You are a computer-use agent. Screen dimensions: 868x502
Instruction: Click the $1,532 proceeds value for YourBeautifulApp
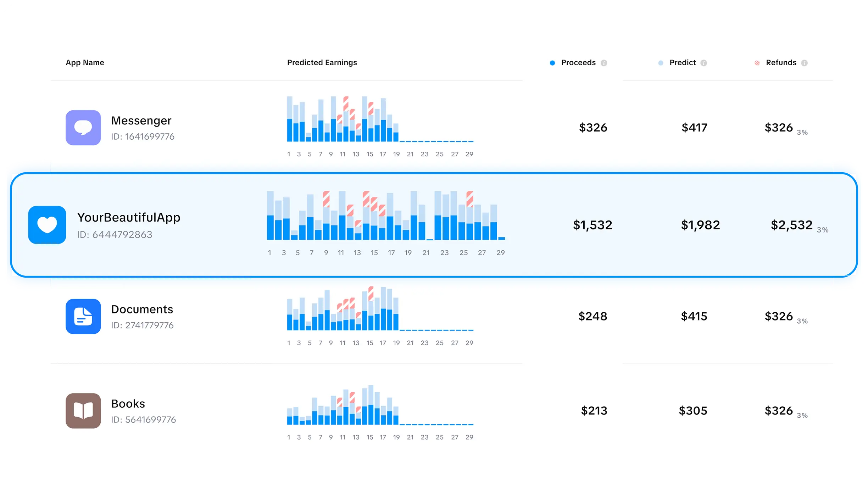[x=593, y=225]
